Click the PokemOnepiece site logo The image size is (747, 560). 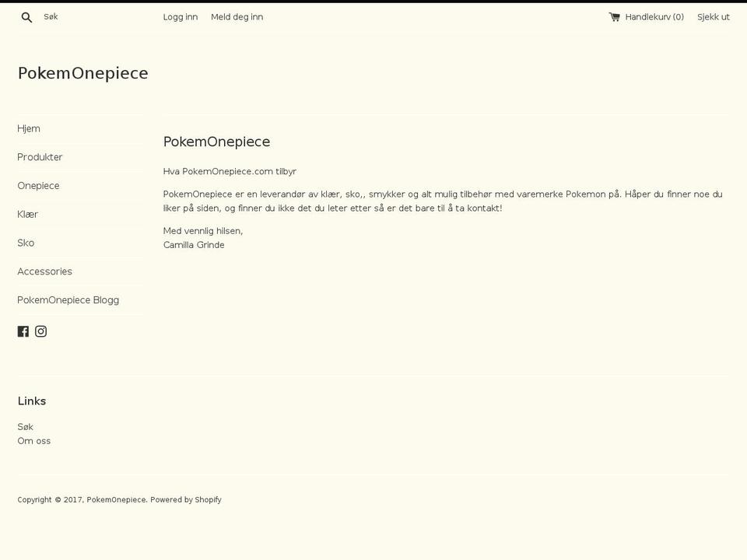tap(82, 72)
